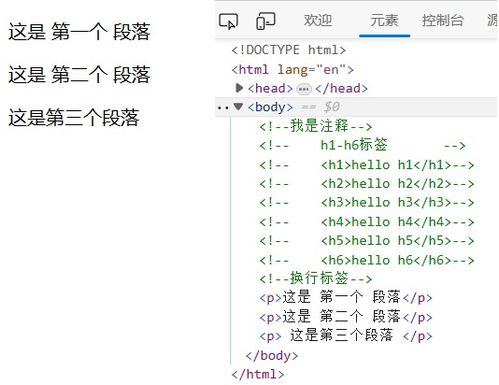Select the 我是注释 comment node
This screenshot has height=385, width=499.
[315, 126]
